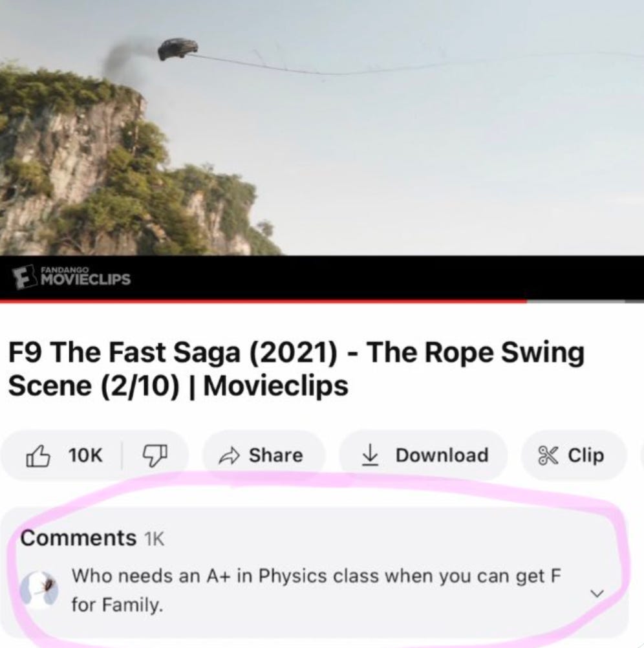Tap the thumbs-up like icon
The height and width of the screenshot is (648, 644).
[38, 455]
